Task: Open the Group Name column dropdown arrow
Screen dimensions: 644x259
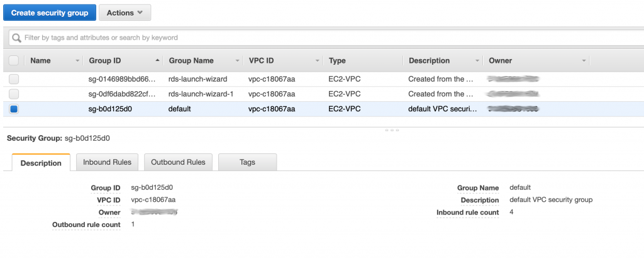Action: [x=237, y=61]
